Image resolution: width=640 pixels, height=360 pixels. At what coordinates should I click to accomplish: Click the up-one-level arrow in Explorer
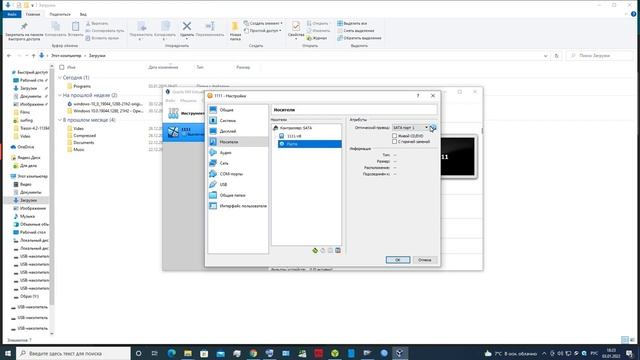[33, 56]
